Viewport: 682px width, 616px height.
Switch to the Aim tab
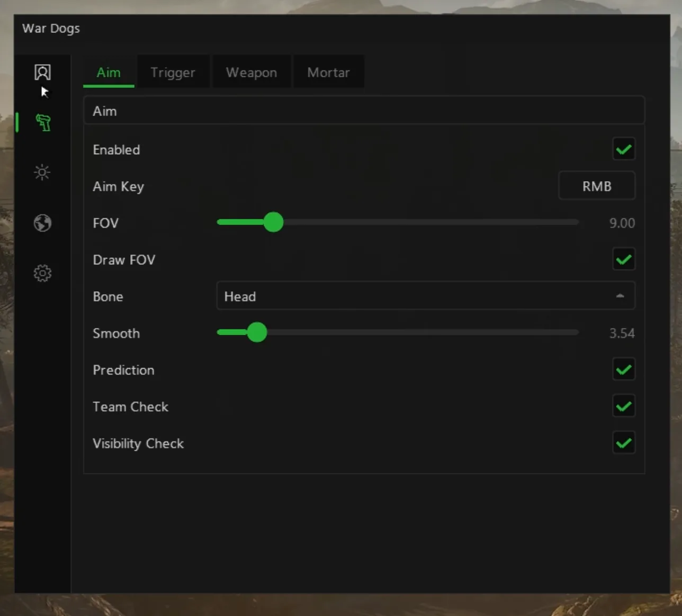tap(109, 72)
